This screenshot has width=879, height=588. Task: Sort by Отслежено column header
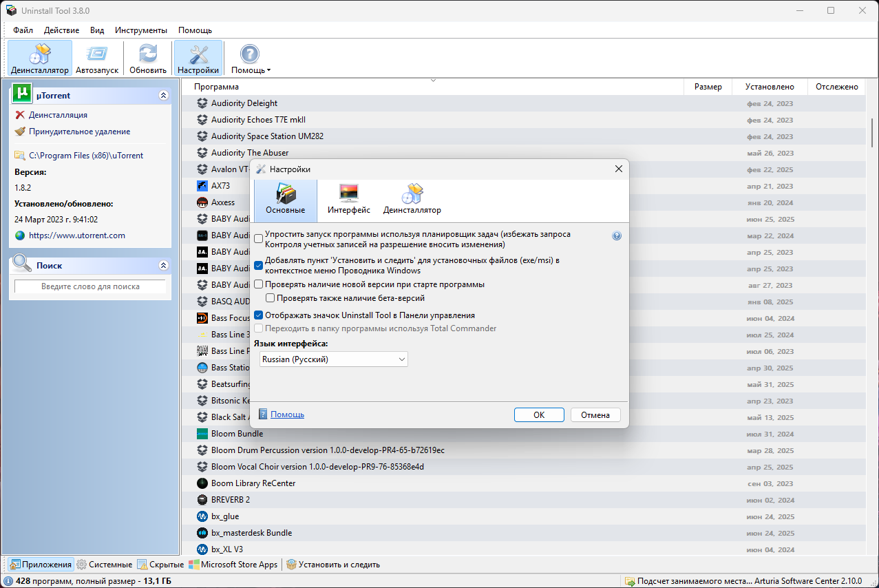836,87
